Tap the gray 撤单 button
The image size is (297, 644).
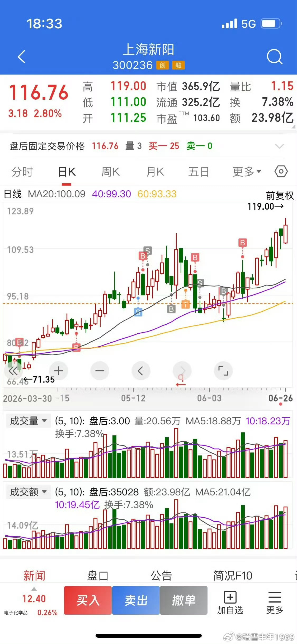click(184, 600)
